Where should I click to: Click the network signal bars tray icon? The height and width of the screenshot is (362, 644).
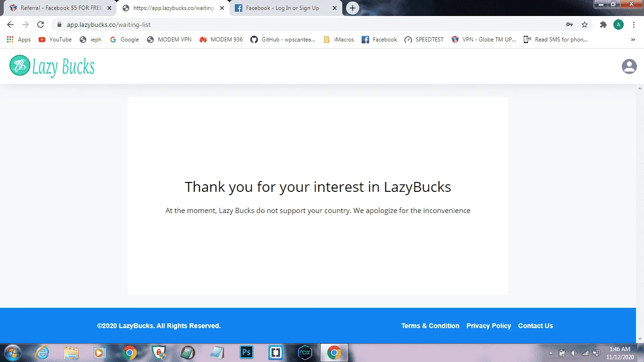pos(585,353)
